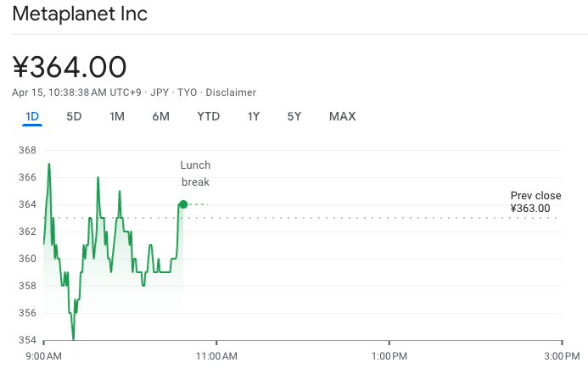The image size is (588, 374).
Task: Click the 9:00 AM axis label
Action: [43, 354]
